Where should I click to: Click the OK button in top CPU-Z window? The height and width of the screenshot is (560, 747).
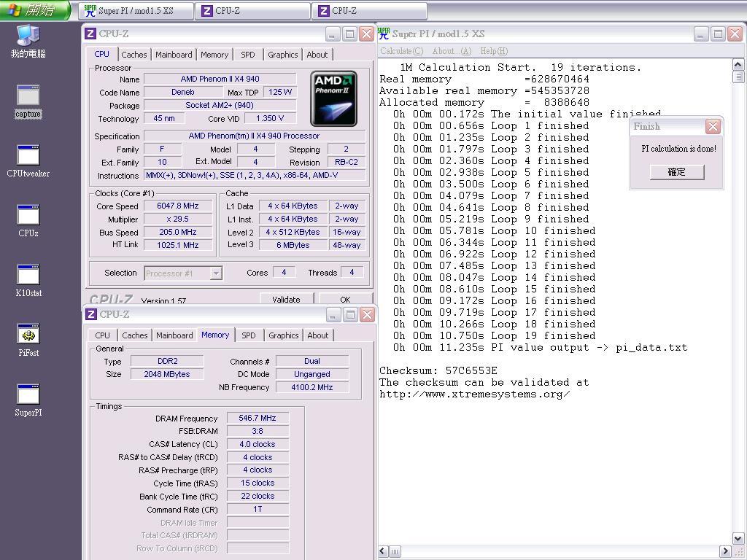coord(345,299)
